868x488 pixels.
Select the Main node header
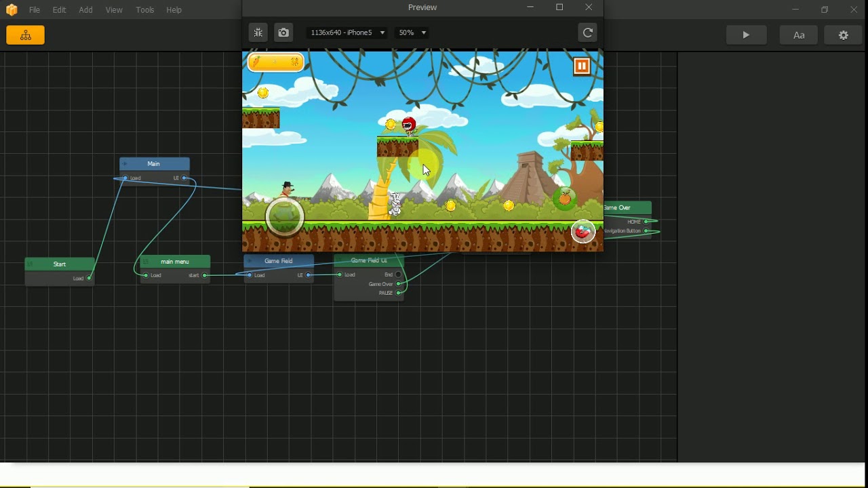[x=155, y=164]
